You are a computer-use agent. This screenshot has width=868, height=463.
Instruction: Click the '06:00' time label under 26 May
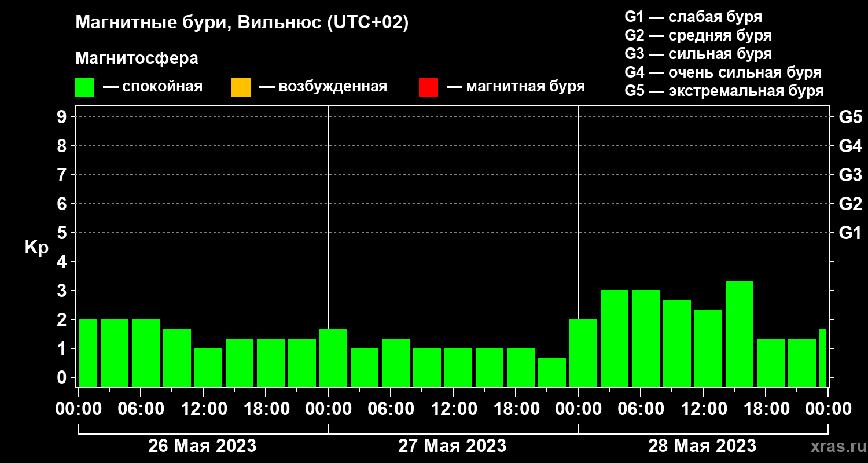(141, 409)
